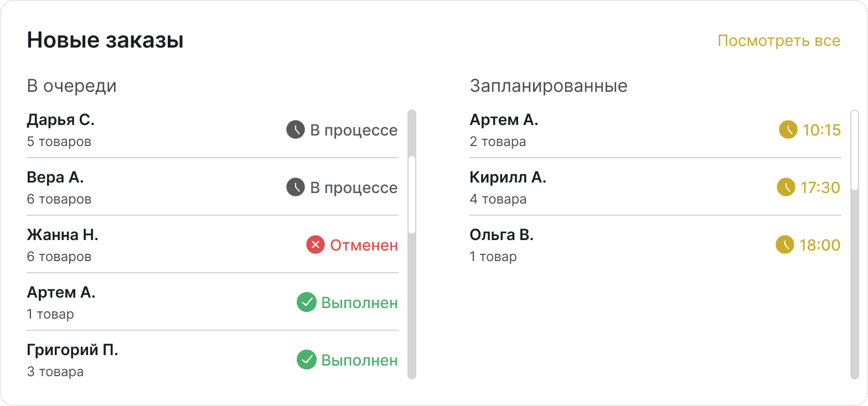The height and width of the screenshot is (406, 868).
Task: Click the clock icon in Вера А. row
Action: click(x=296, y=188)
